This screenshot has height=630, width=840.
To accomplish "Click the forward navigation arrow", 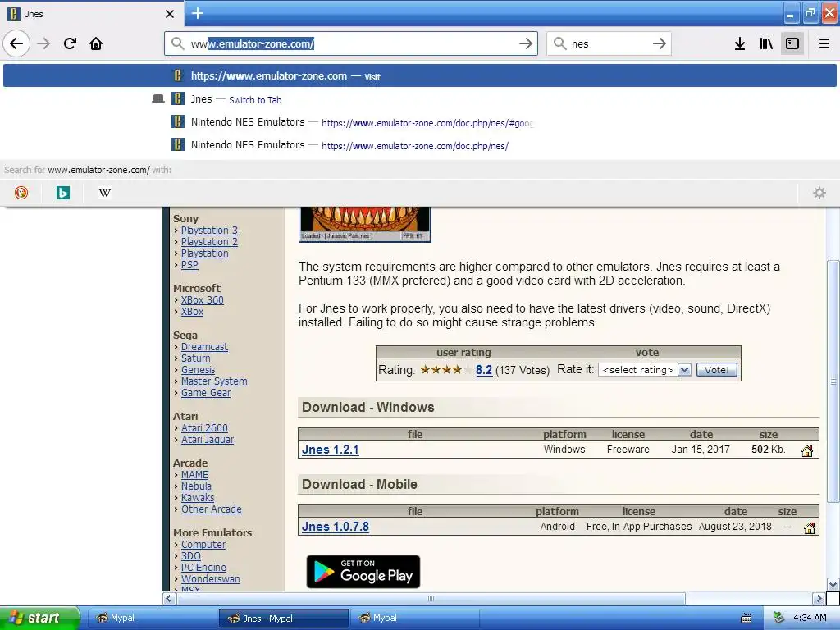I will (43, 43).
